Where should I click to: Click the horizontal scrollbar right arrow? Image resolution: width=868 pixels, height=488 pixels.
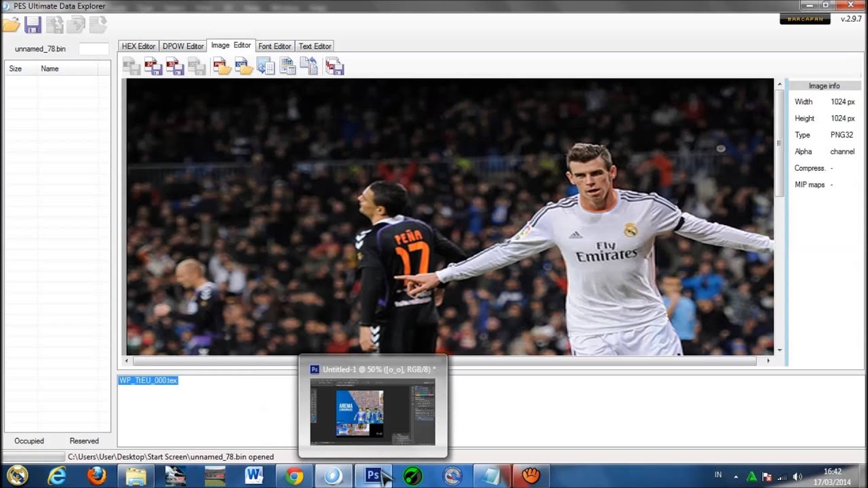click(768, 361)
